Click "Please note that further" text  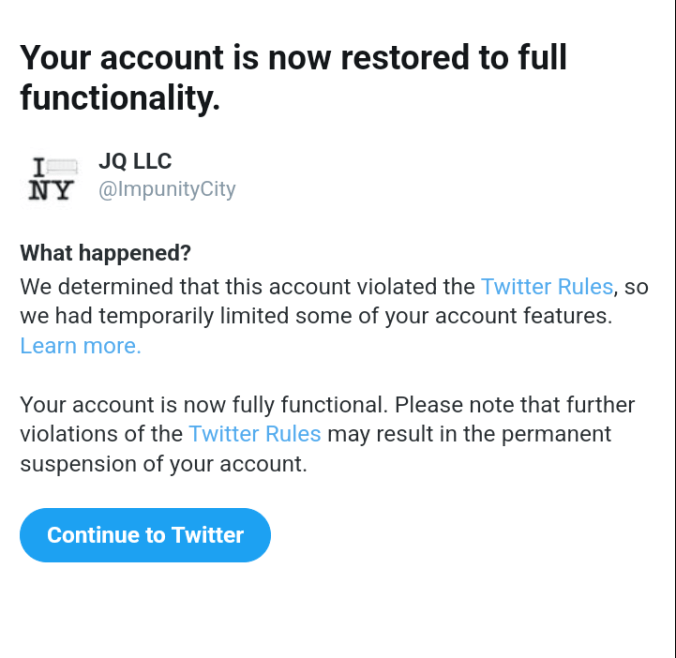tap(515, 405)
